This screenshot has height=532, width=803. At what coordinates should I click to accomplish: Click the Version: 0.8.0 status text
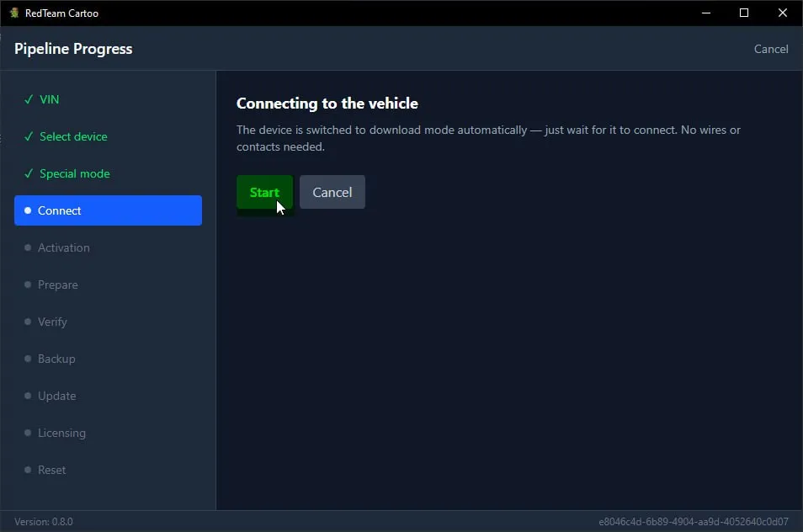pos(44,522)
